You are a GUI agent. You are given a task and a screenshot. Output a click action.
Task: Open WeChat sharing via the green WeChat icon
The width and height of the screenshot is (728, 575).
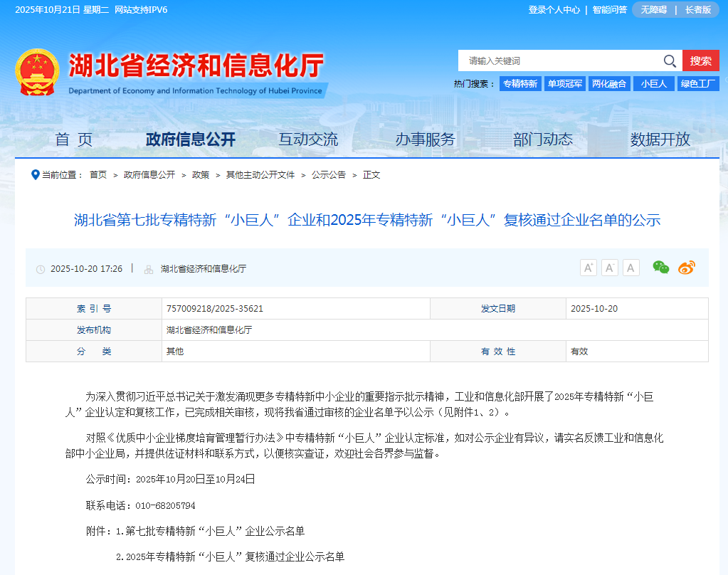click(662, 268)
